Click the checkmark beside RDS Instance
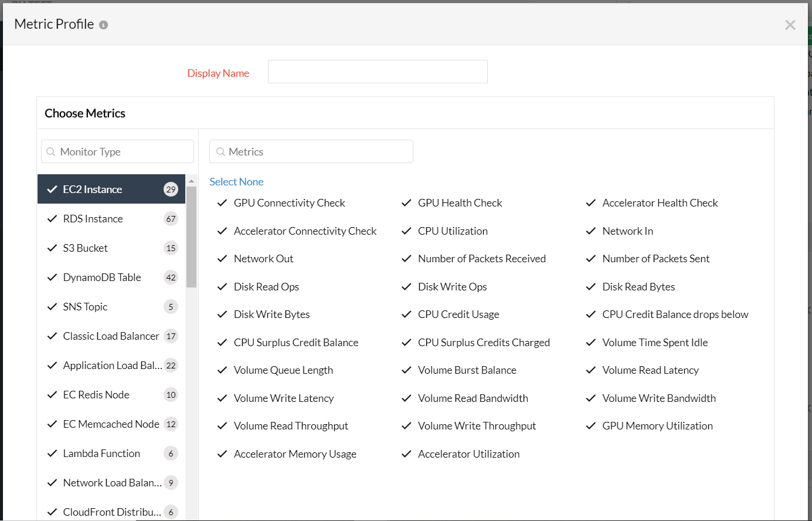 (52, 218)
